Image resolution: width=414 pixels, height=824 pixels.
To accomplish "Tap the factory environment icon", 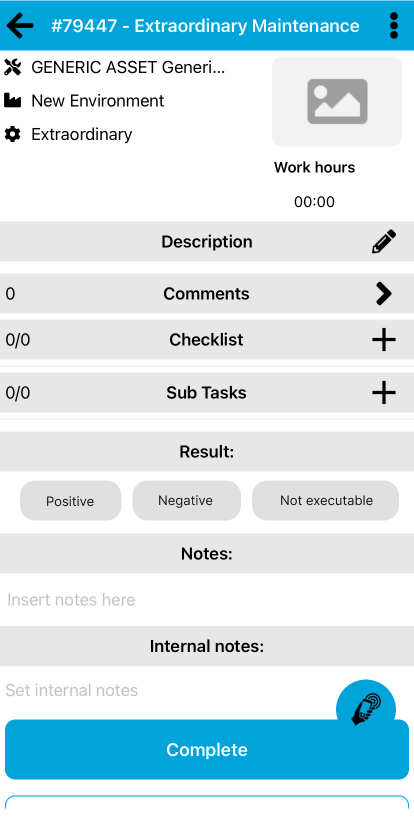I will (12, 100).
